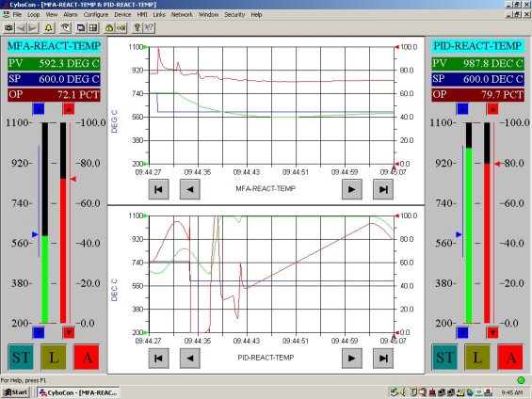This screenshot has height=399, width=532.
Task: Jump to start of MFA-REACT-TEMP trend
Action: pos(158,189)
